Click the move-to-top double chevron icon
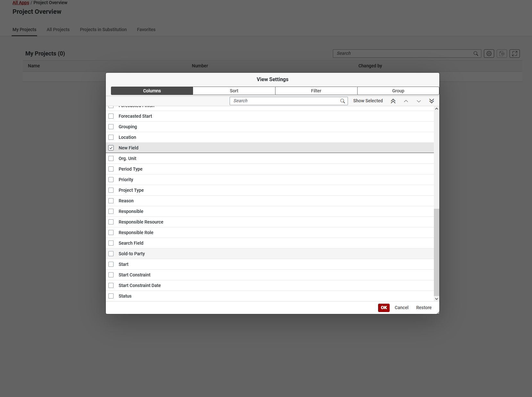532x397 pixels. [x=393, y=101]
